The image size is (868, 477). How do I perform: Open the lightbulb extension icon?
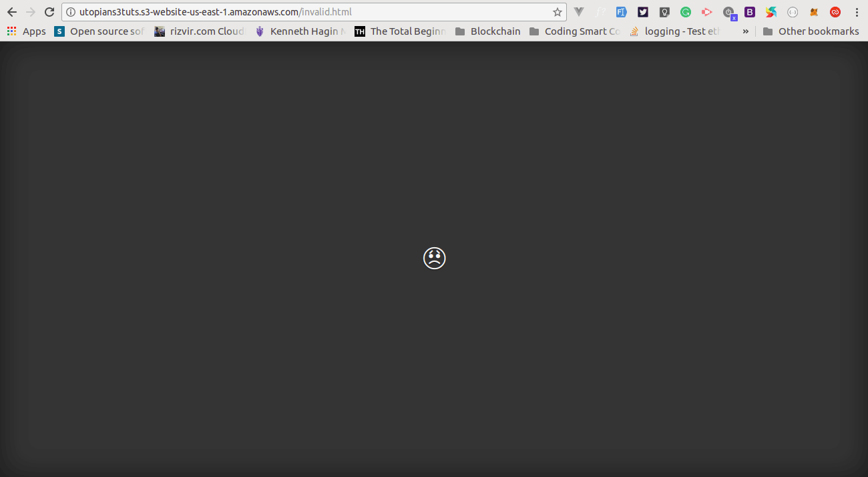(x=664, y=12)
